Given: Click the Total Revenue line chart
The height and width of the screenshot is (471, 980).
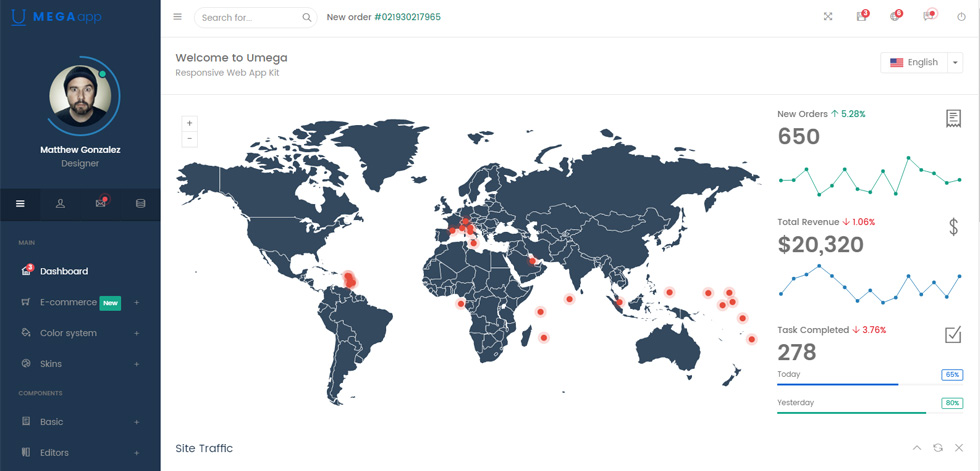Looking at the screenshot, I should (870, 284).
